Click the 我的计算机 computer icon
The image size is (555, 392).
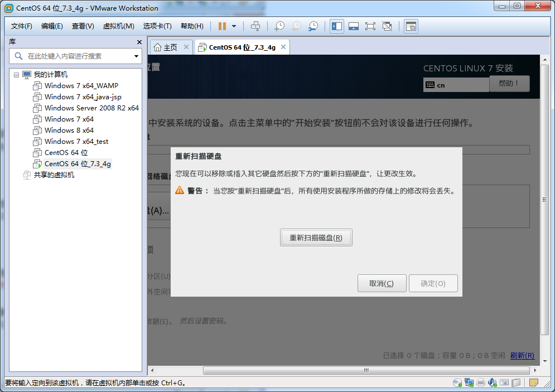click(27, 75)
